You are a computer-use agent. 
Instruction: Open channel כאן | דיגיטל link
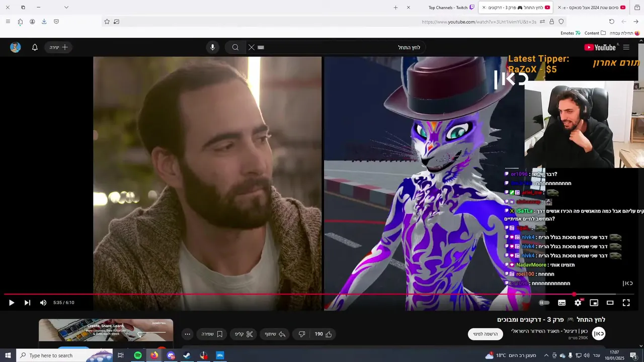point(549,331)
